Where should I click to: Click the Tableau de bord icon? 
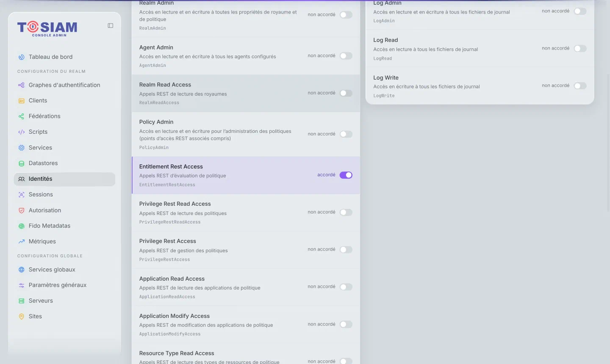(x=22, y=57)
